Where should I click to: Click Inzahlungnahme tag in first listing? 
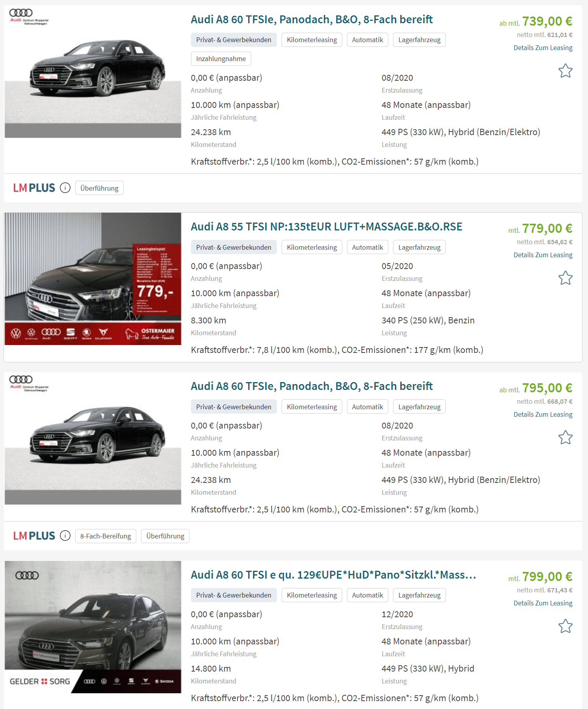(x=221, y=59)
